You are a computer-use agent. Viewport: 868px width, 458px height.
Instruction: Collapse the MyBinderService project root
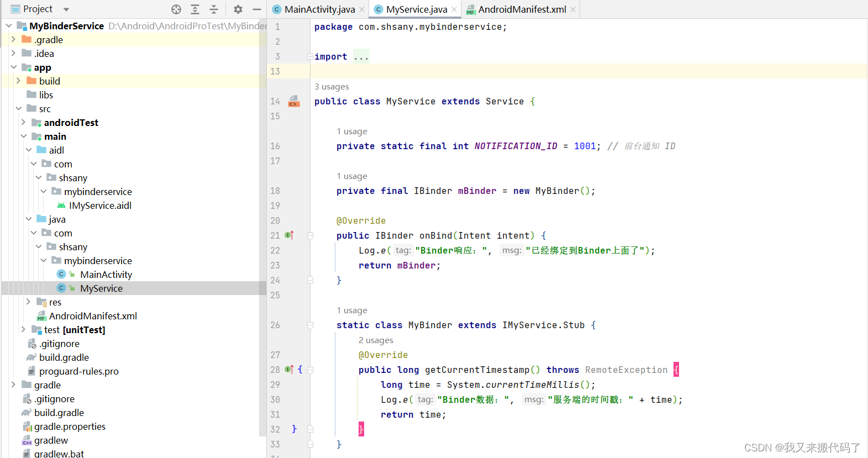click(x=9, y=25)
